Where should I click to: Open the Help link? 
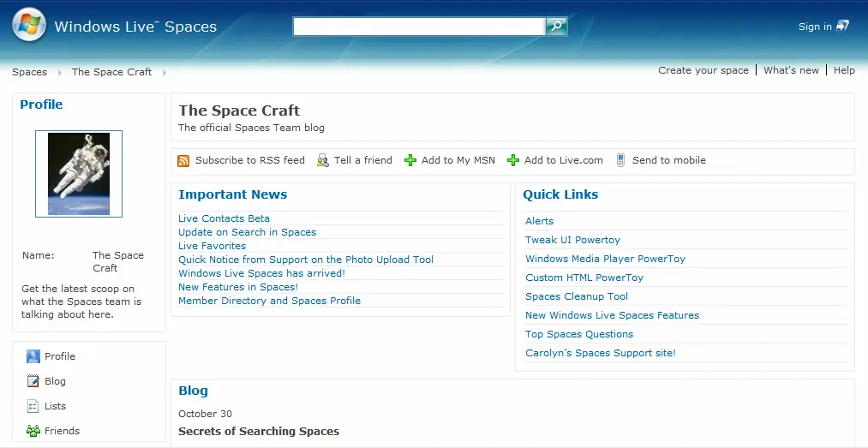(844, 70)
